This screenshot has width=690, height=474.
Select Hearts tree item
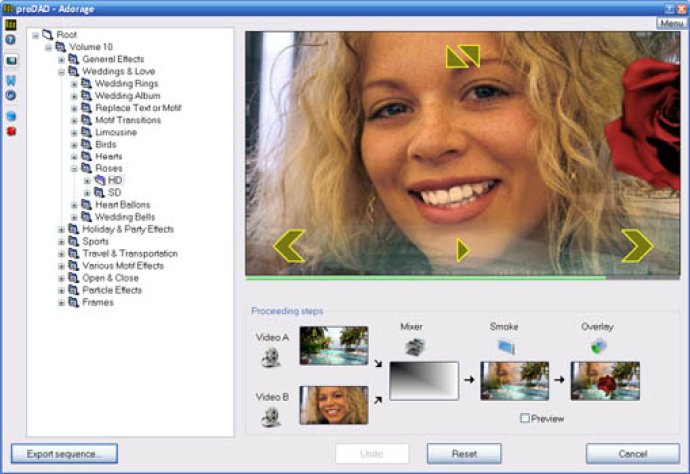[x=109, y=156]
